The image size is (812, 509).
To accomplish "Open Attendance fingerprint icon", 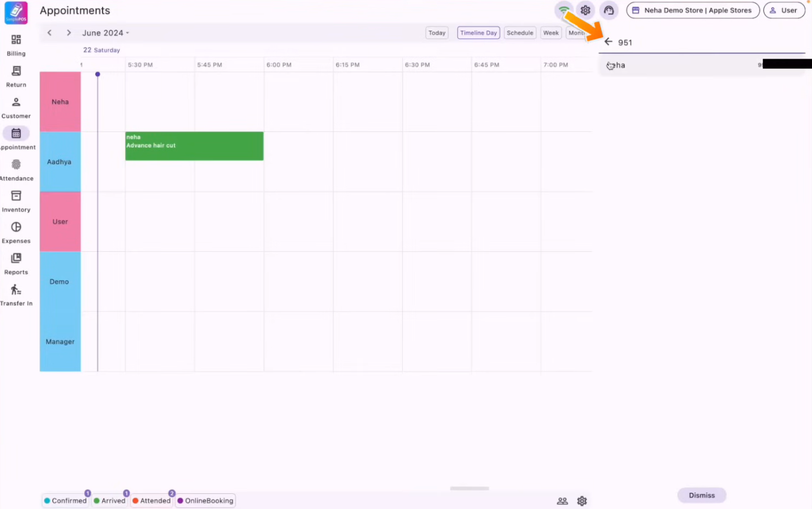I will (x=16, y=165).
